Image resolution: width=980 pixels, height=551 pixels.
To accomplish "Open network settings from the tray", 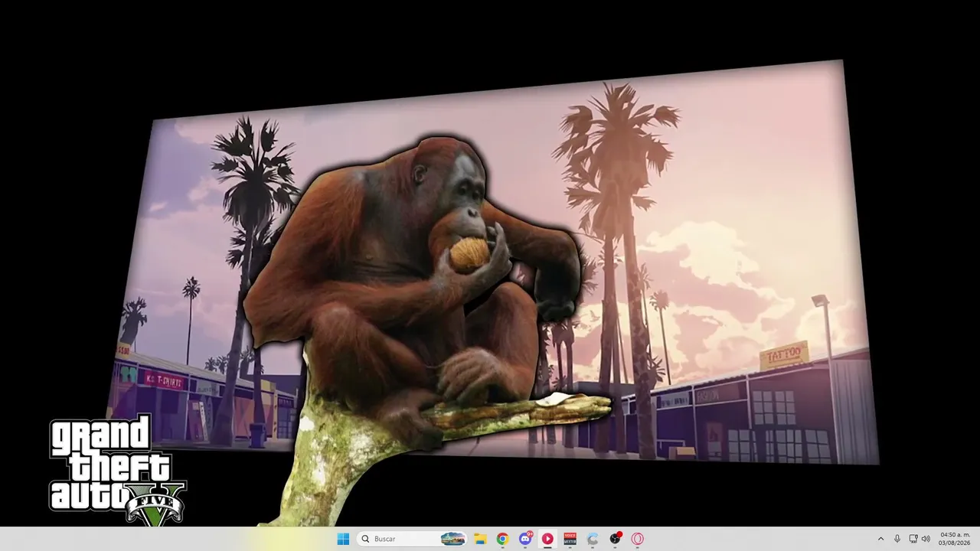I will pos(913,539).
